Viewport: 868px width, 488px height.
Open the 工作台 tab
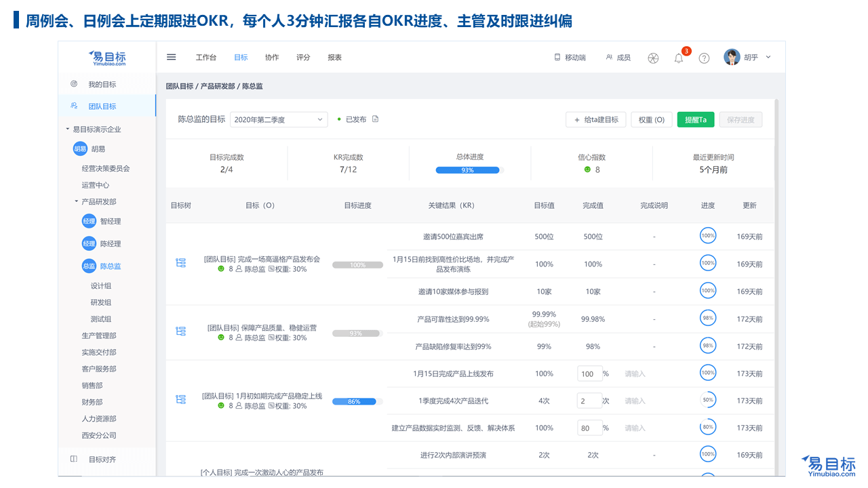(x=206, y=58)
